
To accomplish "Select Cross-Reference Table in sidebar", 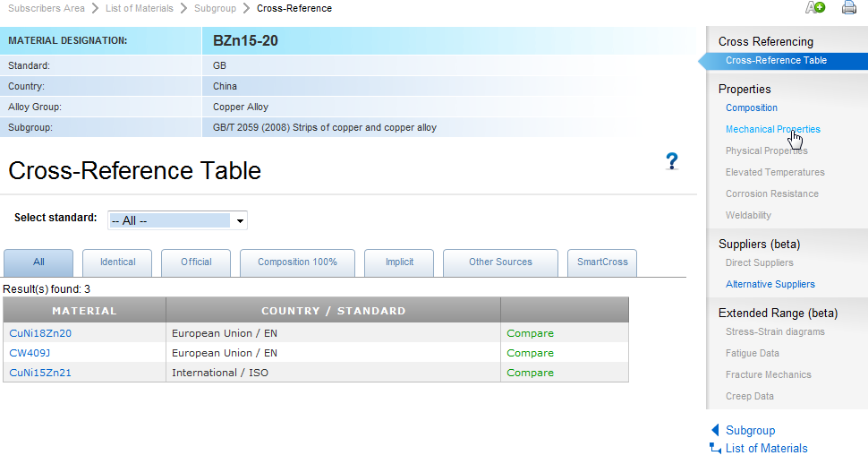I will [x=776, y=61].
